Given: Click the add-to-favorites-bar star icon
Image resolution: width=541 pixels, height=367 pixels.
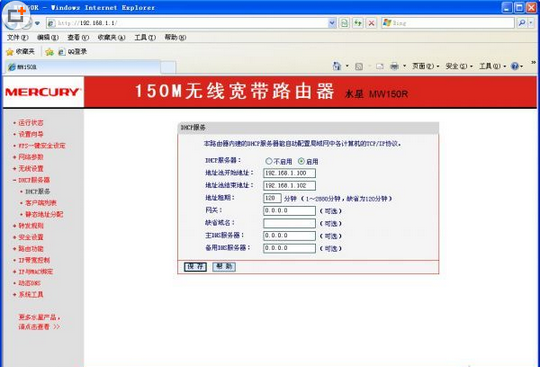Looking at the screenshot, I should (50, 52).
